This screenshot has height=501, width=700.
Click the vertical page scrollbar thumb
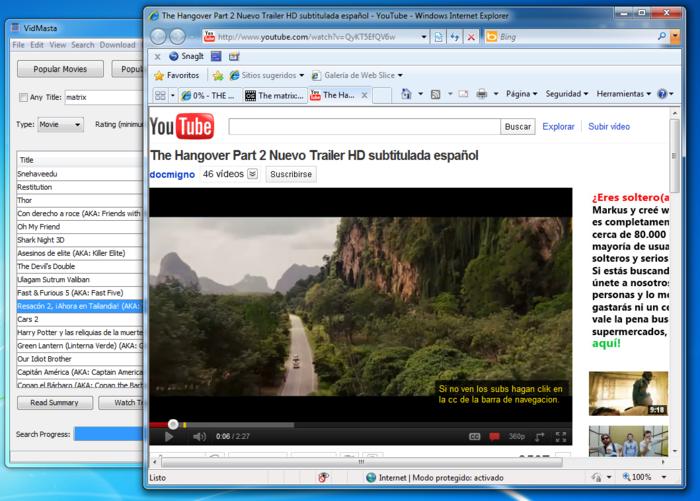coord(674,155)
